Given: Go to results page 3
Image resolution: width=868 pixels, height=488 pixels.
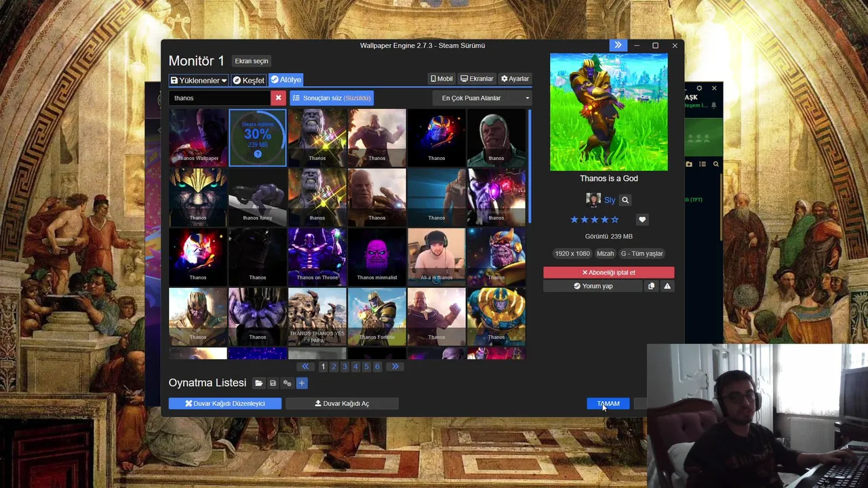Looking at the screenshot, I should 344,367.
